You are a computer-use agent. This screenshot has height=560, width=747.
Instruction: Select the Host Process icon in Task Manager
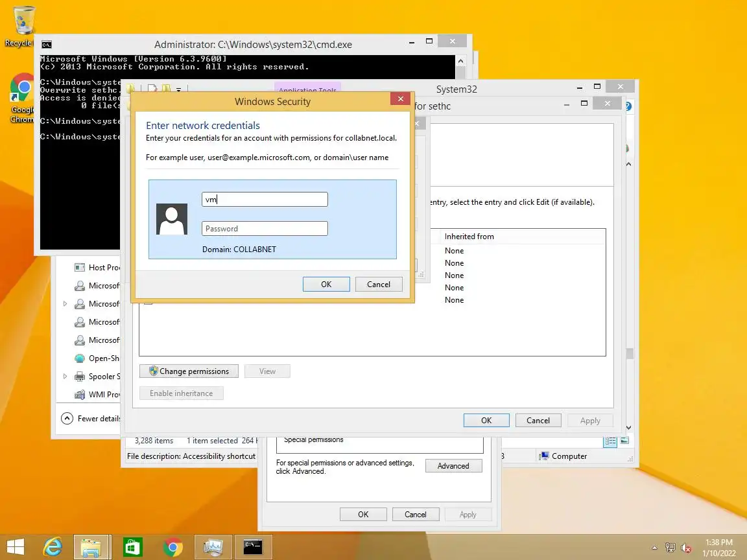click(x=80, y=268)
